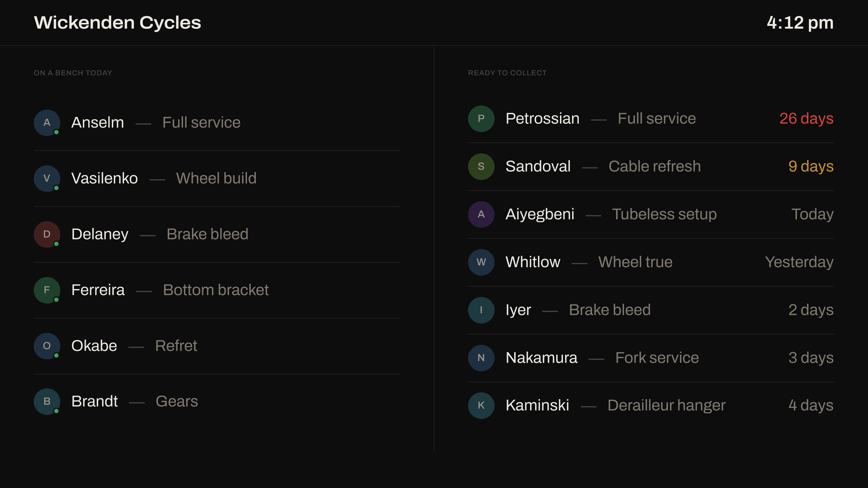
Task: Click the On A Bench Today heading
Action: tap(73, 73)
